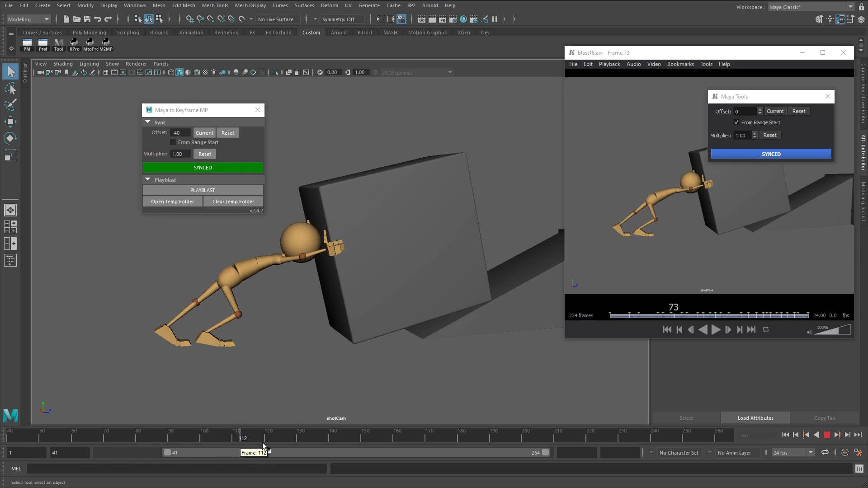Screen dimensions: 868x488
Task: Activate the M2MP shelf script
Action: 106,43
